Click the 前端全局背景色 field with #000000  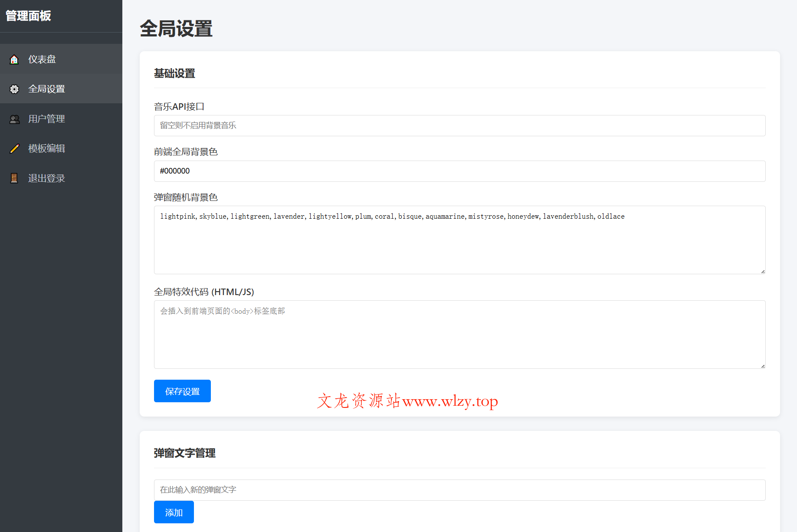pos(459,171)
